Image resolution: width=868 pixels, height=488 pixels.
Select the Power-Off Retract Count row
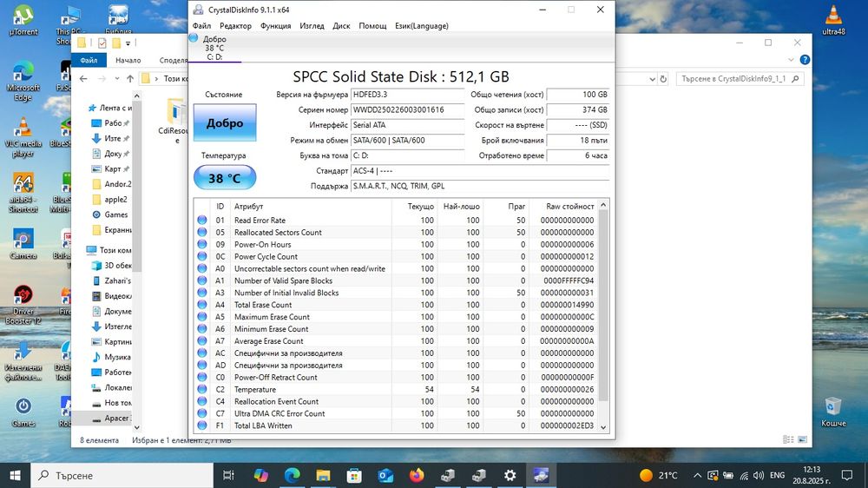tap(396, 377)
